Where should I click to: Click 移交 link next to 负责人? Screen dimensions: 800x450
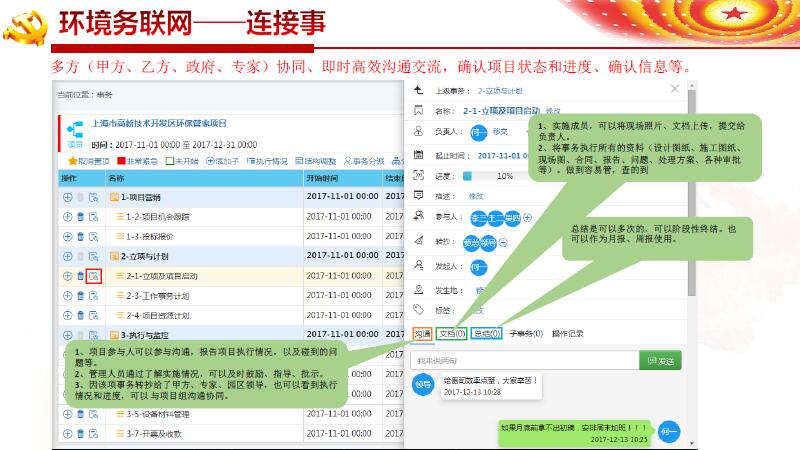500,131
